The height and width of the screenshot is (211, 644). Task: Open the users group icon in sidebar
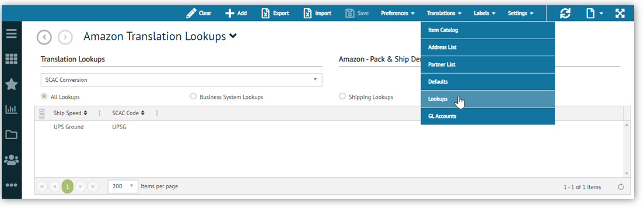[x=11, y=160]
